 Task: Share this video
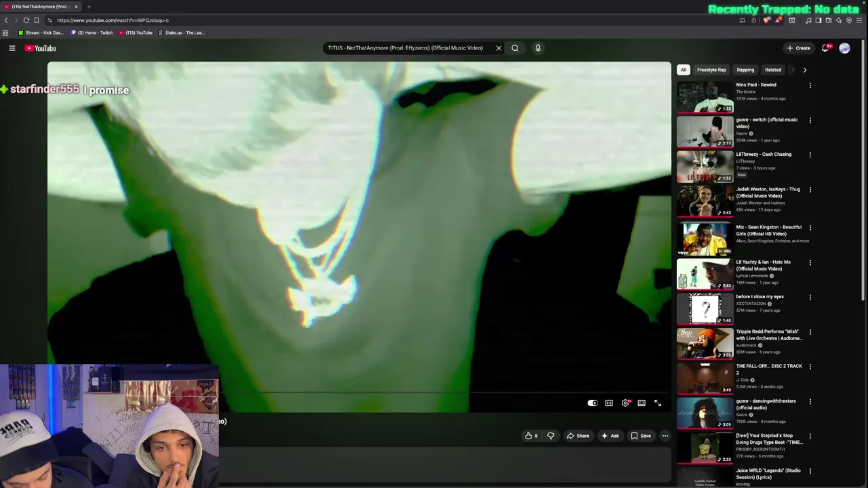(578, 436)
